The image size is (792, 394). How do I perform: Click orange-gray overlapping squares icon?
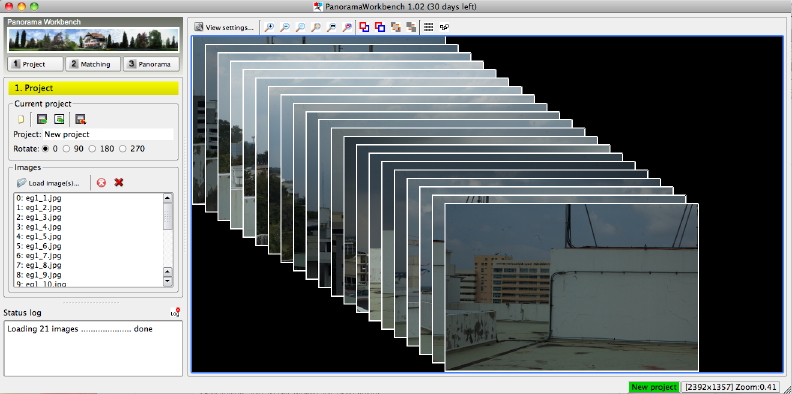point(395,27)
